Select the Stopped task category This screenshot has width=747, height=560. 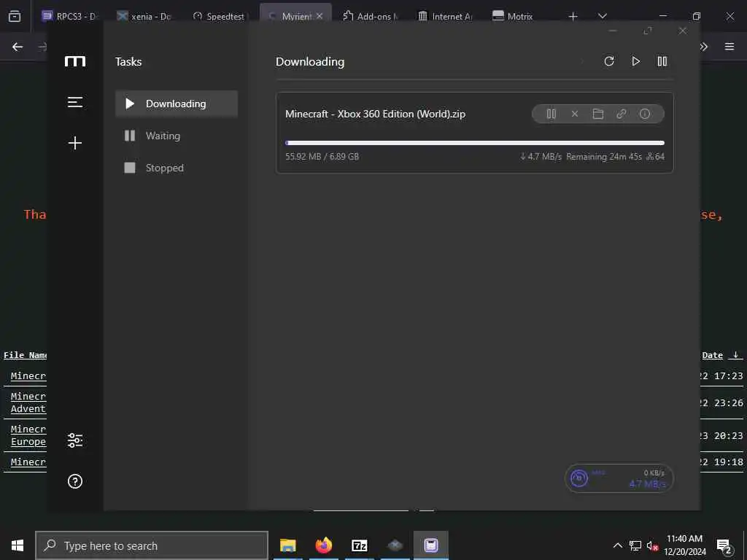pyautogui.click(x=177, y=168)
